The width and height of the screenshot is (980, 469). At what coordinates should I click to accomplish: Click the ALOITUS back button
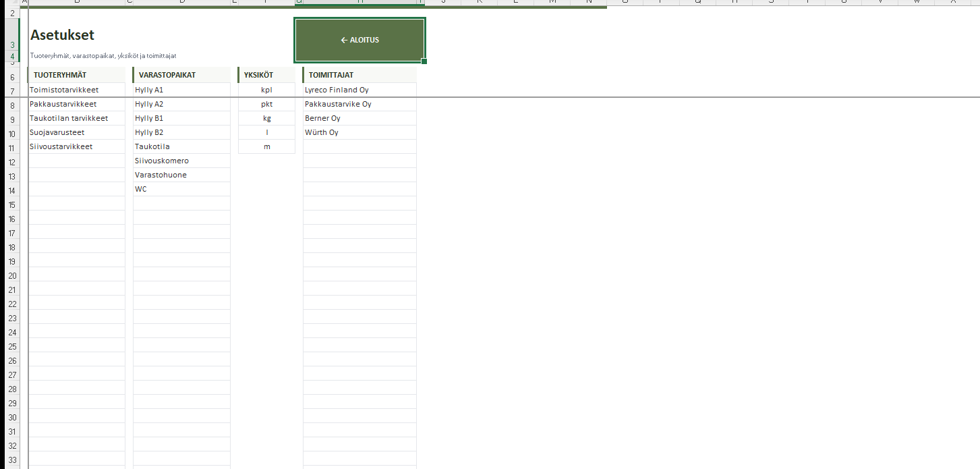point(359,40)
